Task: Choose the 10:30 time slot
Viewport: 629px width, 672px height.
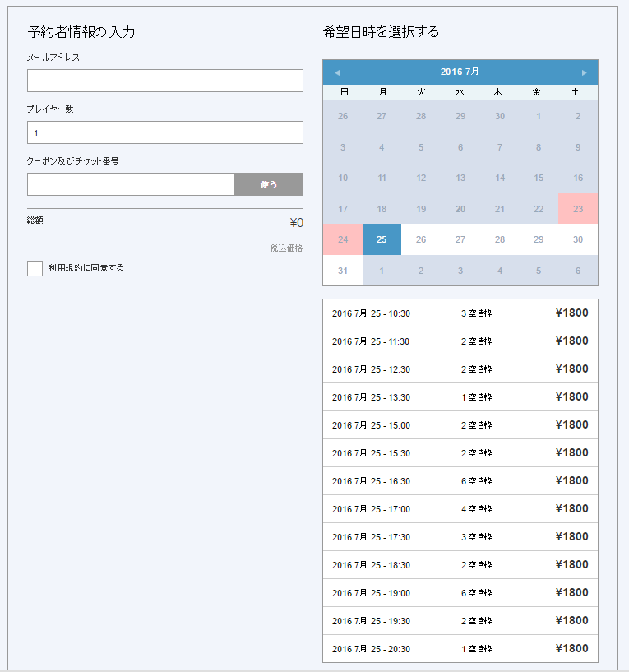Action: (460, 313)
